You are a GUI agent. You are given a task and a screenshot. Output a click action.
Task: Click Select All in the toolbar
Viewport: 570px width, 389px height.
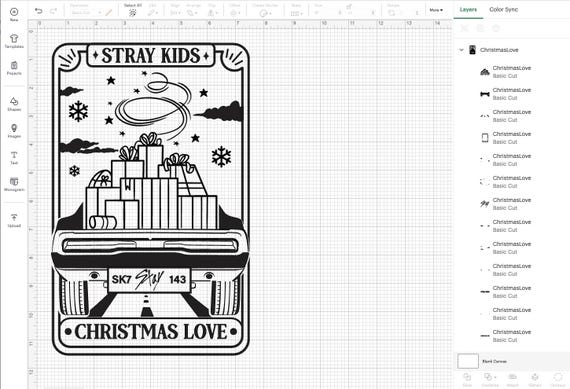click(133, 10)
